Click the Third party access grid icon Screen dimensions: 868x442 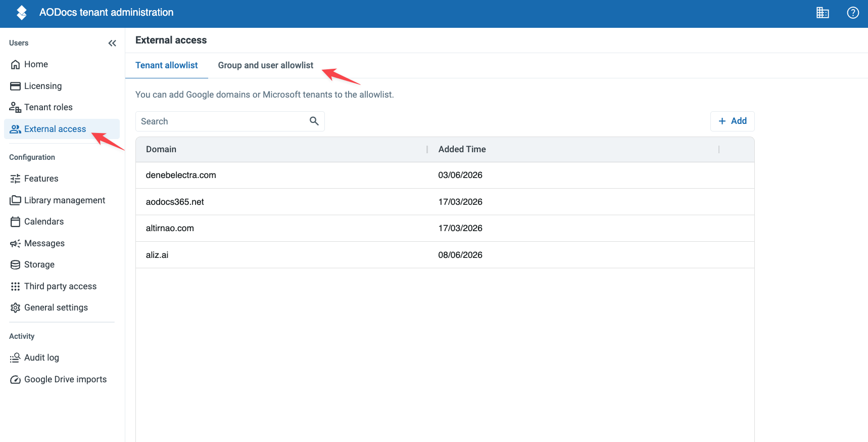click(x=16, y=286)
